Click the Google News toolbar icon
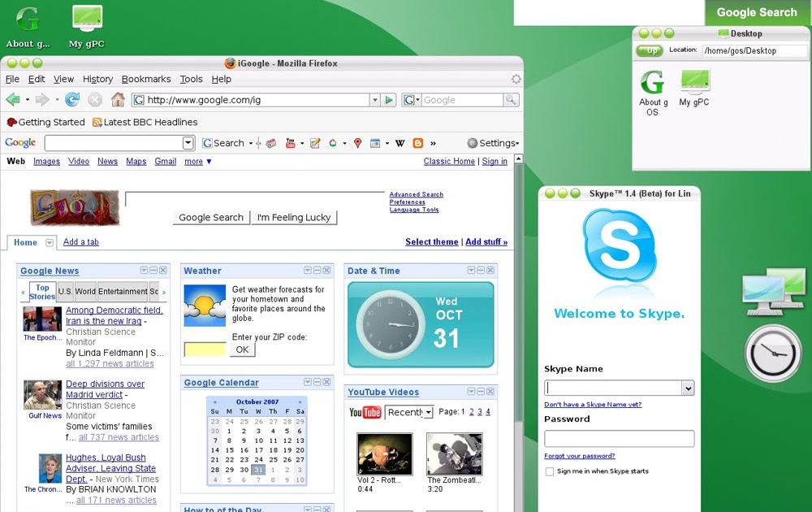The width and height of the screenshot is (812, 512). (271, 144)
